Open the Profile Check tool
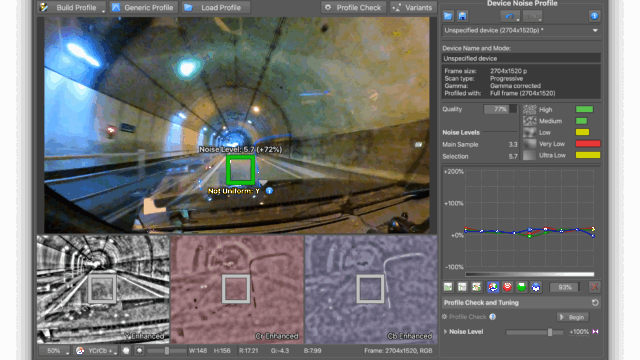This screenshot has height=360, width=640. click(x=354, y=7)
